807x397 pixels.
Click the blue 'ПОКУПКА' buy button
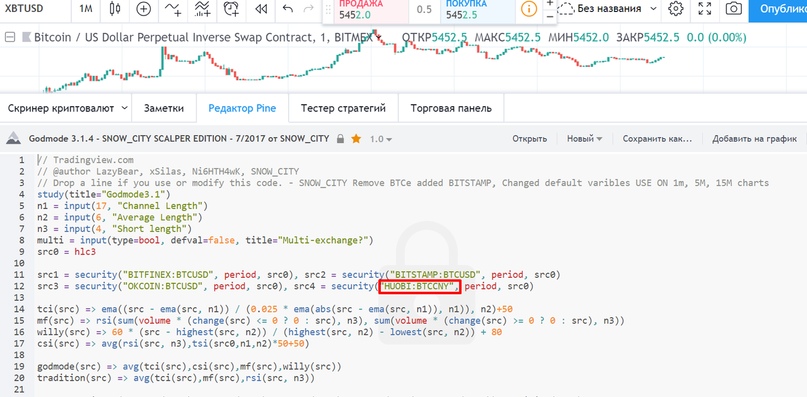[x=477, y=10]
